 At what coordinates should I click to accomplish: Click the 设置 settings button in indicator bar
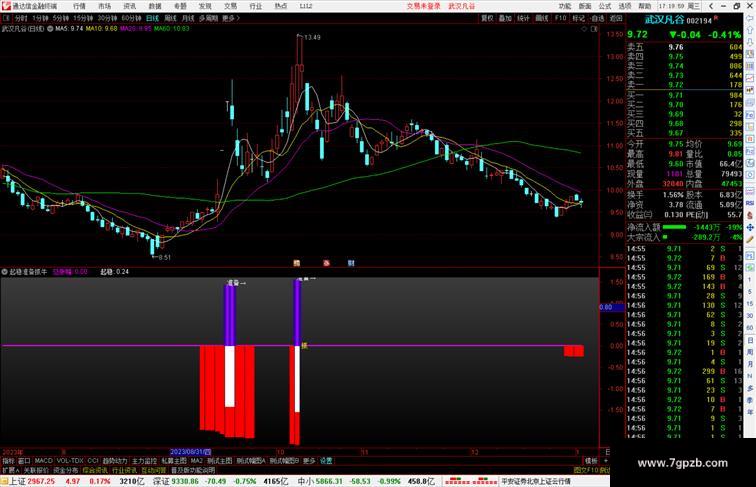[x=326, y=461]
